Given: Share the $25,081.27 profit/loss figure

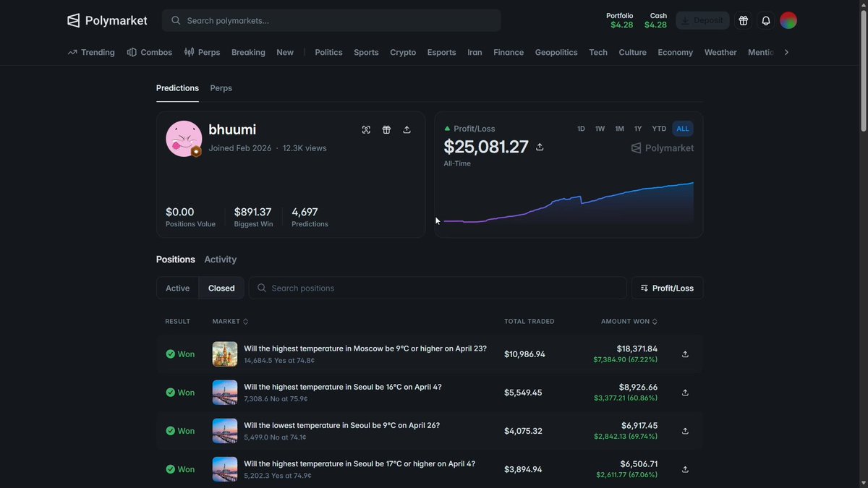Looking at the screenshot, I should [x=540, y=147].
